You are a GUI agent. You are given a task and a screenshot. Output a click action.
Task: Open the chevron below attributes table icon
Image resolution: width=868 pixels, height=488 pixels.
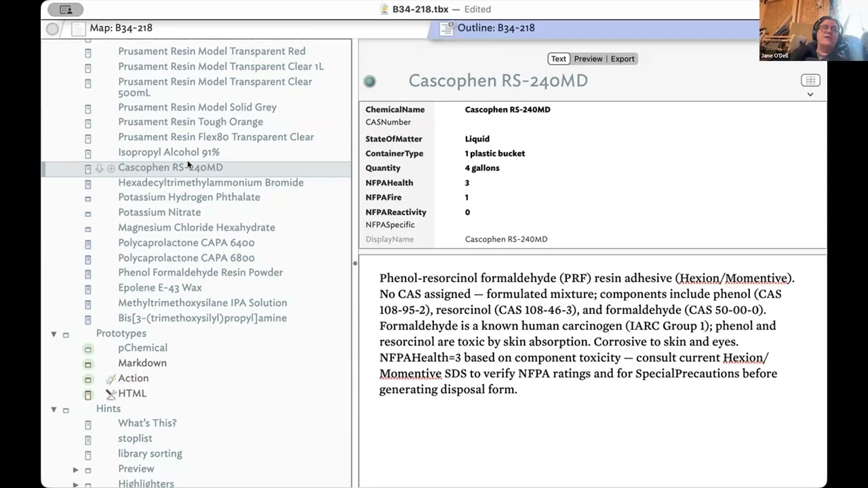(810, 94)
